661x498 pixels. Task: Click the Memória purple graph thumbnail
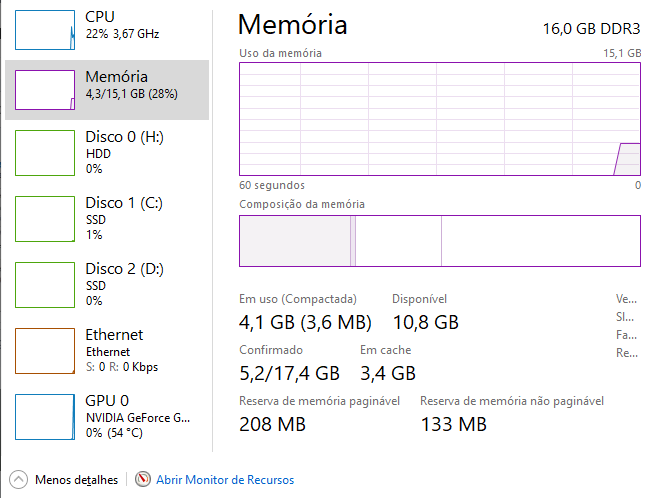click(x=45, y=90)
